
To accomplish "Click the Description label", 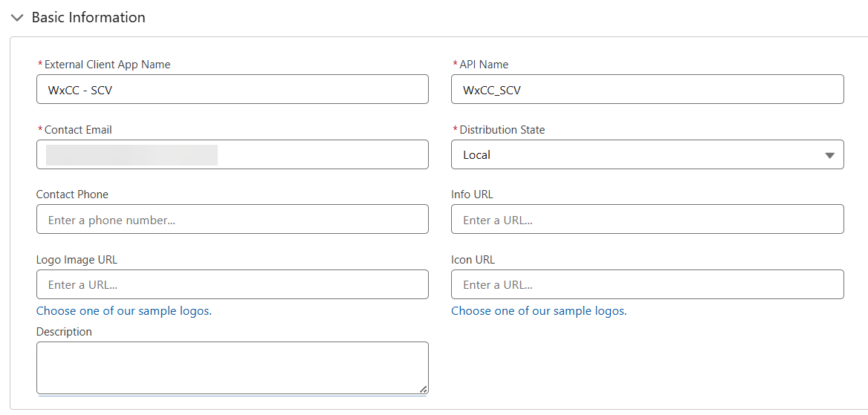I will pos(64,331).
